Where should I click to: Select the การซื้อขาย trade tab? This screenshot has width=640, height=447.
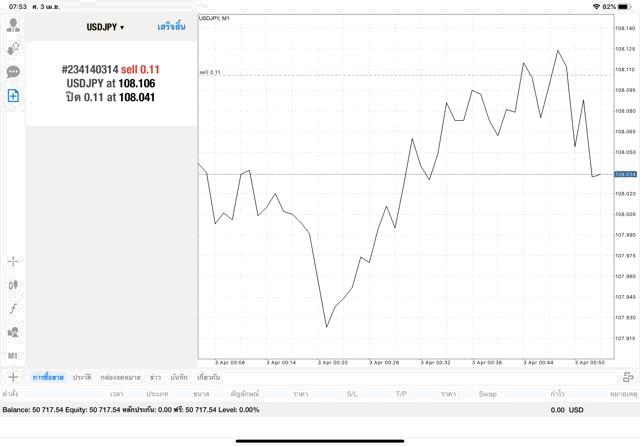pyautogui.click(x=48, y=377)
